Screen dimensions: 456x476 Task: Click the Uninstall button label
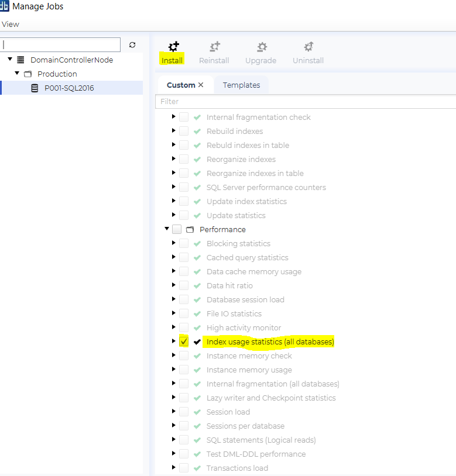click(x=308, y=60)
